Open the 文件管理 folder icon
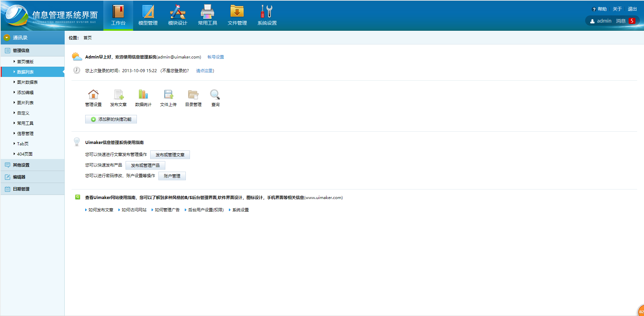Screen dimensions: 644x316 tap(237, 11)
